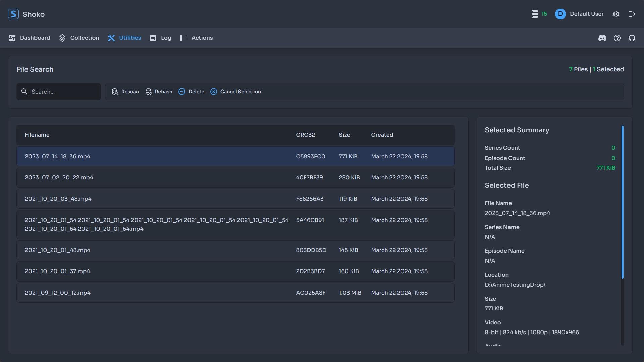
Task: Select file 2021_10_20_01_37.mp4
Action: coord(235,271)
